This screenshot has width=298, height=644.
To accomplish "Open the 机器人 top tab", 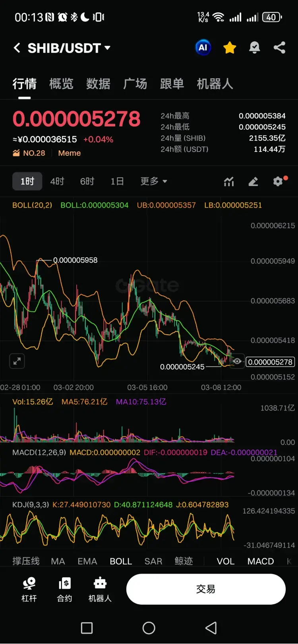I will [215, 83].
